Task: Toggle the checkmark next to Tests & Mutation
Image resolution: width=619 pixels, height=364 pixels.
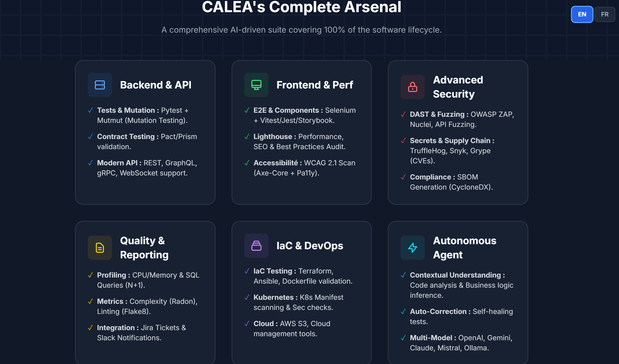Action: [90, 110]
